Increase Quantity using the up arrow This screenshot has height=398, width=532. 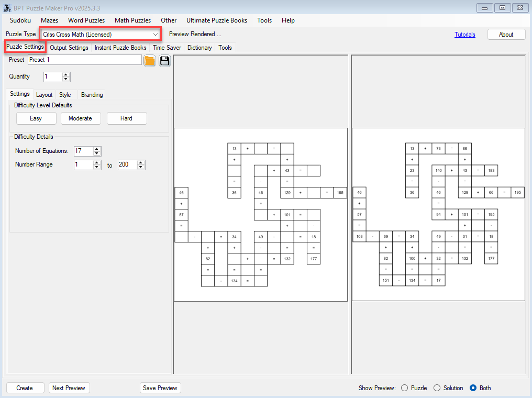click(66, 75)
